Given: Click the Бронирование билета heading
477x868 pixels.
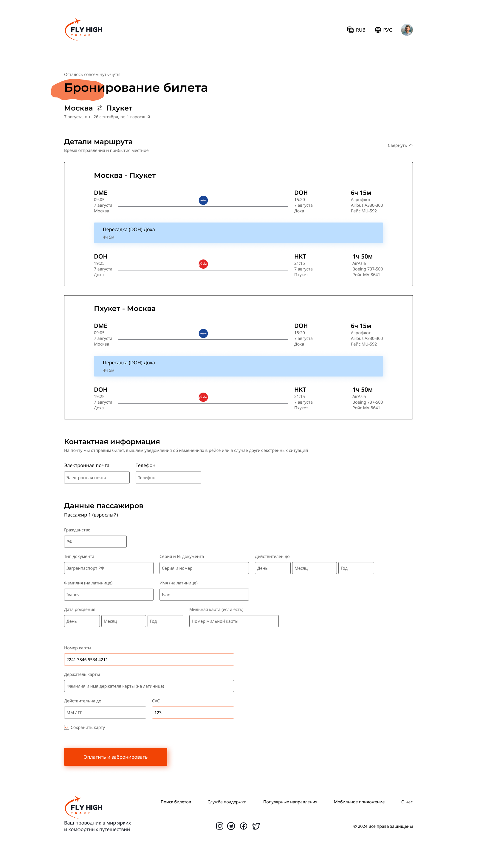Looking at the screenshot, I should click(136, 88).
